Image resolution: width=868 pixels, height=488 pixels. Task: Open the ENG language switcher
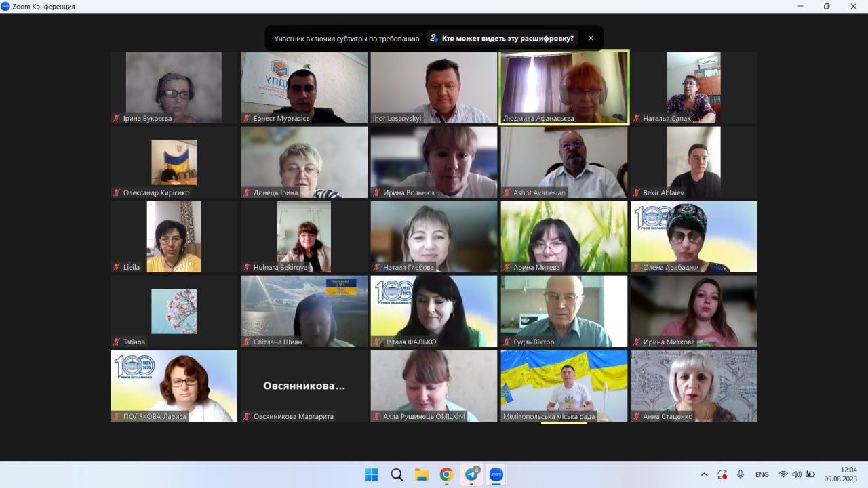click(762, 474)
